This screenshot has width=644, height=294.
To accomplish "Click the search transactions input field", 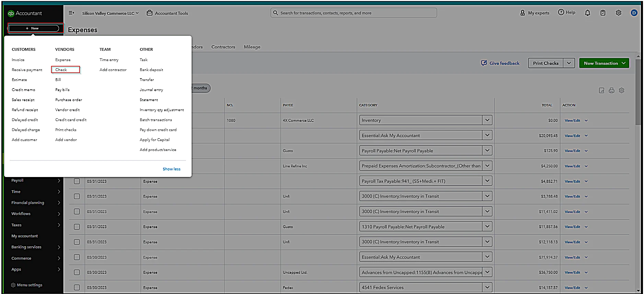I will coord(354,13).
